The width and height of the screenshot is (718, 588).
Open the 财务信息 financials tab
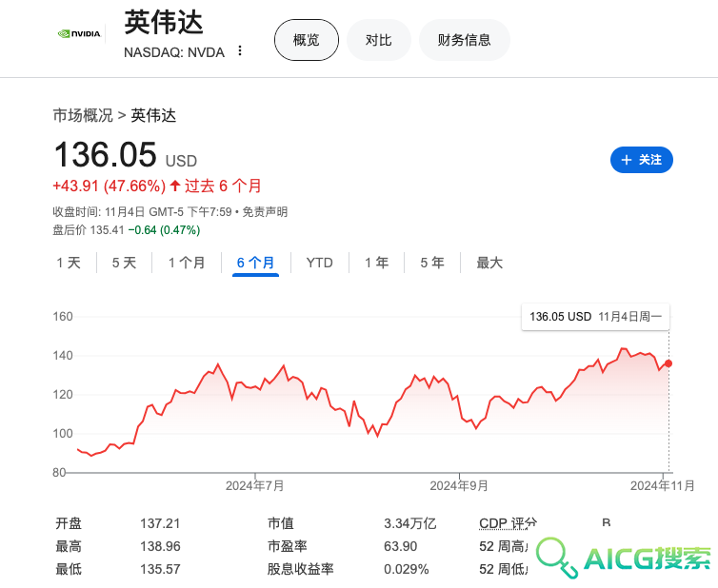point(465,40)
